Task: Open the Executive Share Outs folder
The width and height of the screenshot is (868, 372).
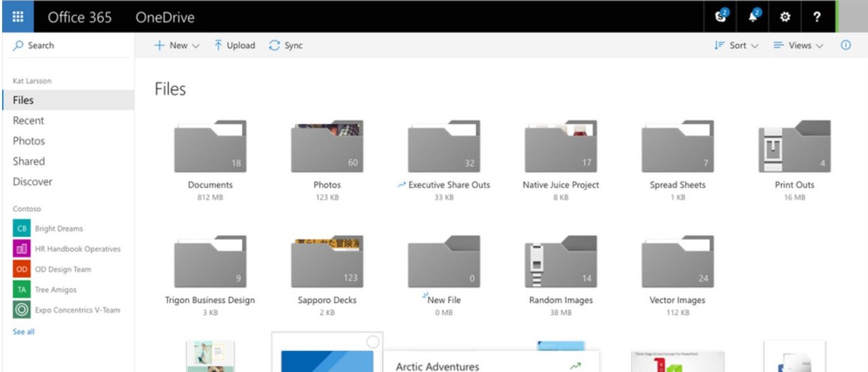Action: [444, 147]
